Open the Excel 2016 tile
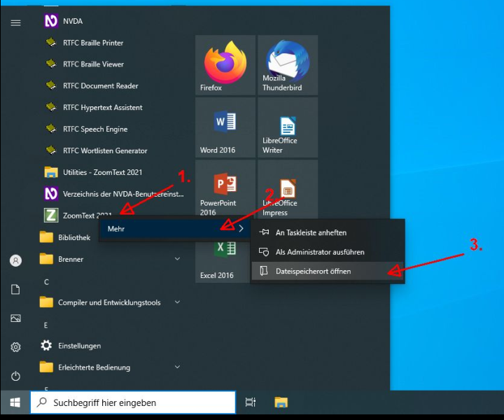Image resolution: width=504 pixels, height=420 pixels. pos(223,261)
